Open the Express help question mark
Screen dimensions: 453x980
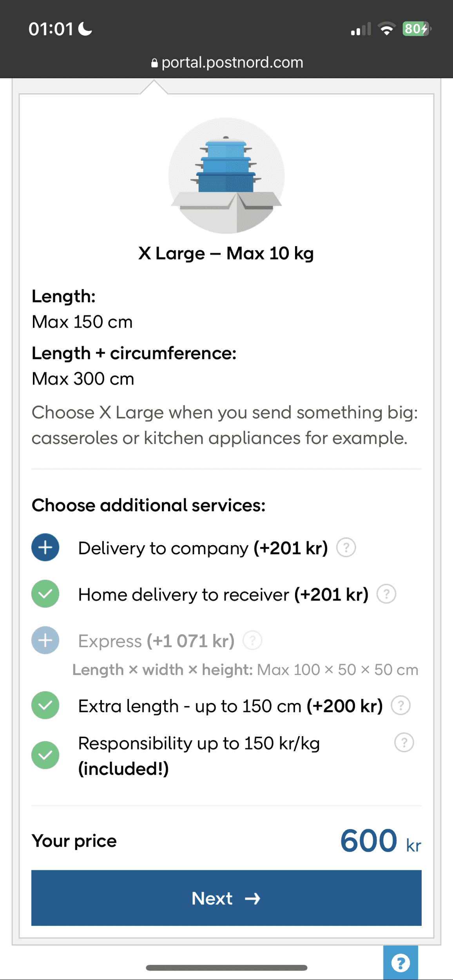(x=252, y=640)
